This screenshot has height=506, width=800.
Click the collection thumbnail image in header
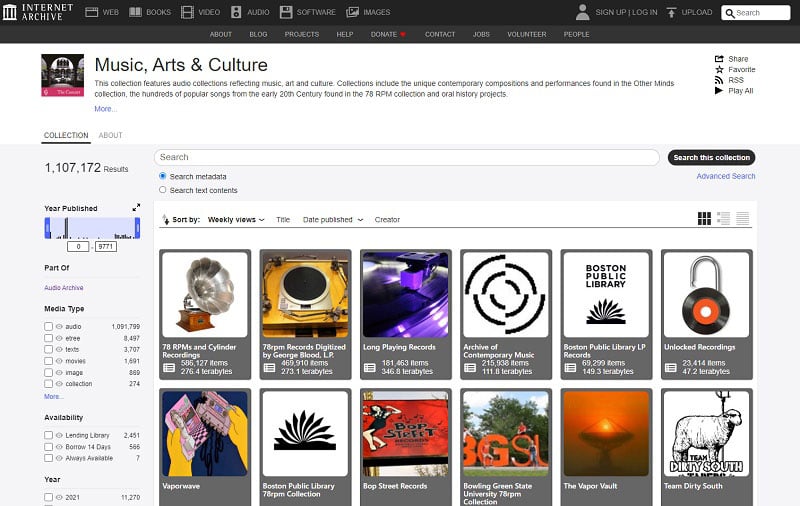tap(62, 75)
